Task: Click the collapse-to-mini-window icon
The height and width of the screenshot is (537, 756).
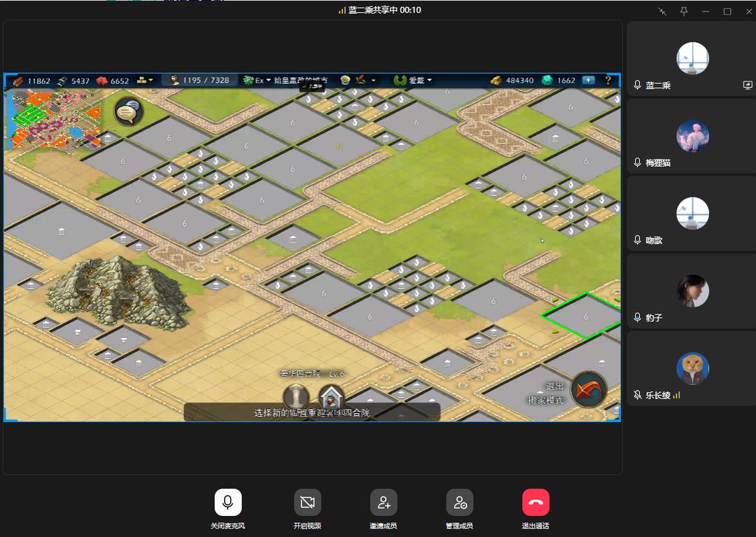Action: point(662,11)
